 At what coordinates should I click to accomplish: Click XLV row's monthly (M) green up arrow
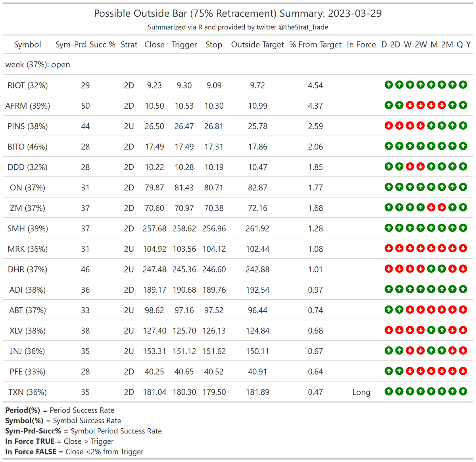(x=431, y=330)
